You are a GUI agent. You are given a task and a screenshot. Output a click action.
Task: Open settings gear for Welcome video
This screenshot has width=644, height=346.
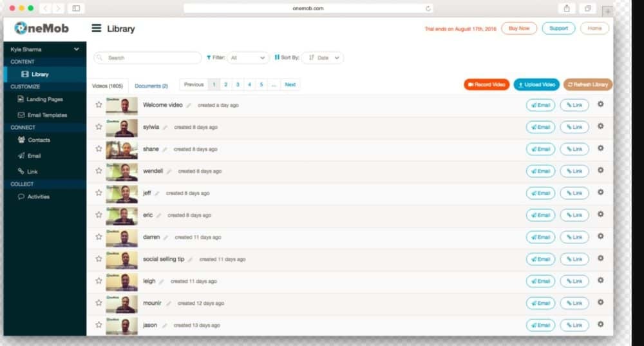click(x=600, y=104)
